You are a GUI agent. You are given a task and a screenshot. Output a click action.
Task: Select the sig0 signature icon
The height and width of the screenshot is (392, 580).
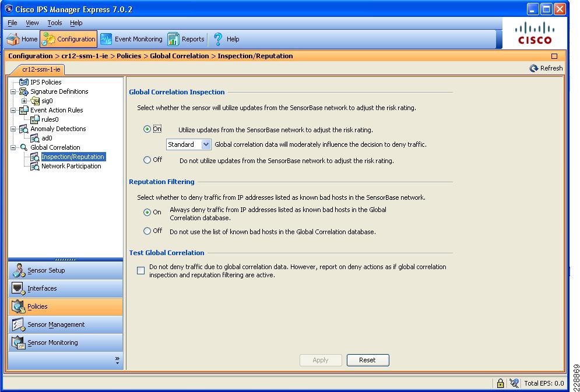pyautogui.click(x=35, y=101)
